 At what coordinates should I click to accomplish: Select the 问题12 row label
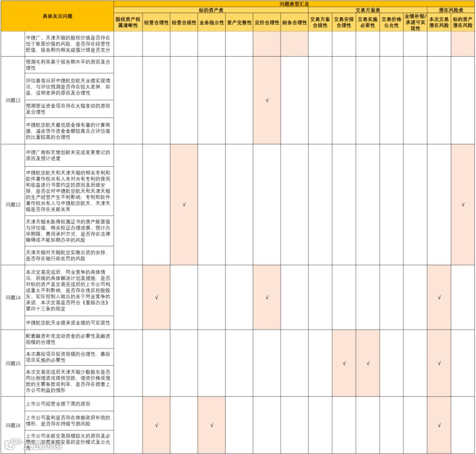(13, 100)
